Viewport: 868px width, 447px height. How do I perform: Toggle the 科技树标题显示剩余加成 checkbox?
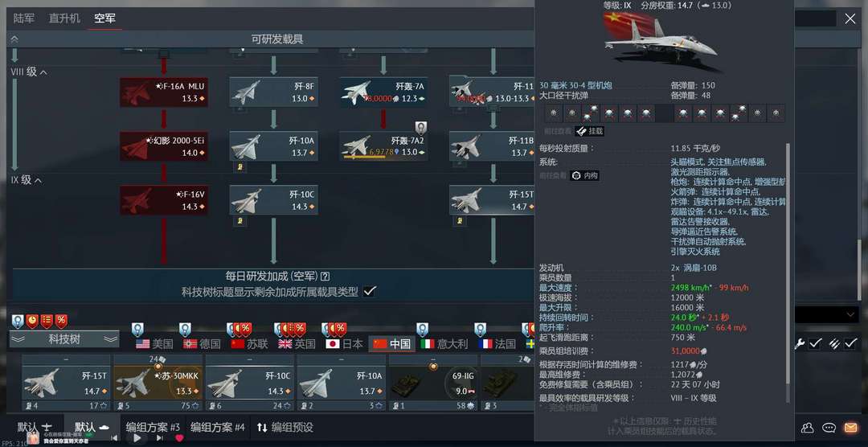[x=370, y=291]
